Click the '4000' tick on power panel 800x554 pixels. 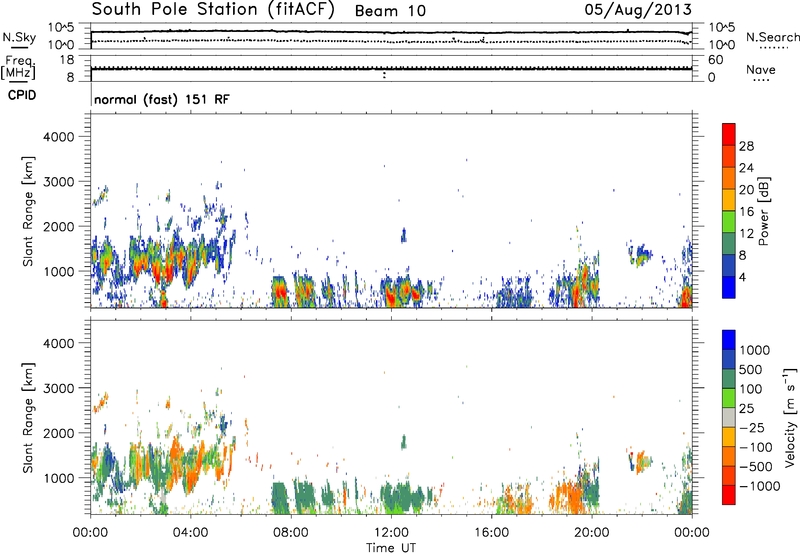click(59, 137)
